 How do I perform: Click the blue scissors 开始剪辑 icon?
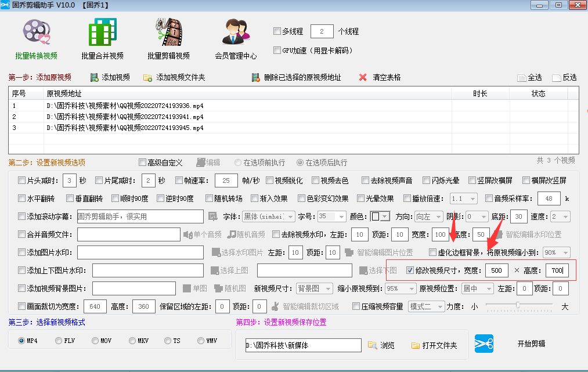click(x=484, y=344)
